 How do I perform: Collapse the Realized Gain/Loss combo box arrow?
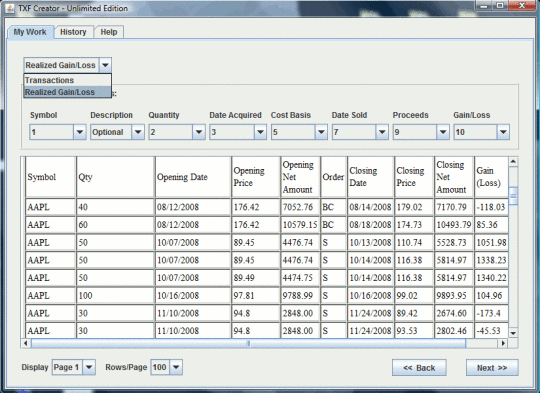(105, 65)
